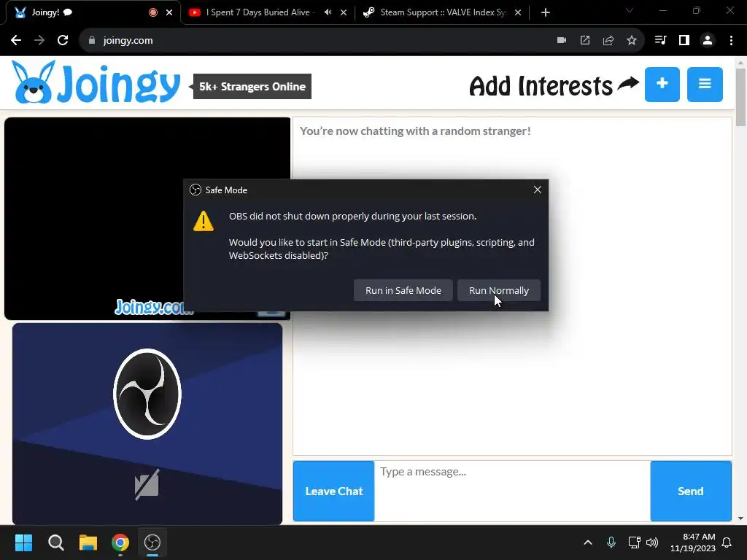Click the network tray icon
The image size is (747, 560).
(634, 542)
